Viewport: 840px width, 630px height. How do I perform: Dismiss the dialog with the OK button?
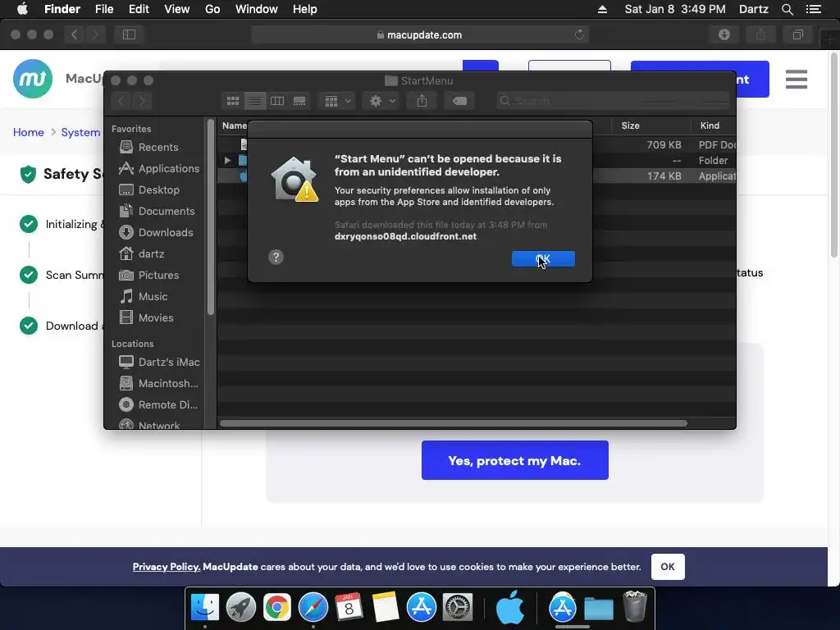point(543,258)
